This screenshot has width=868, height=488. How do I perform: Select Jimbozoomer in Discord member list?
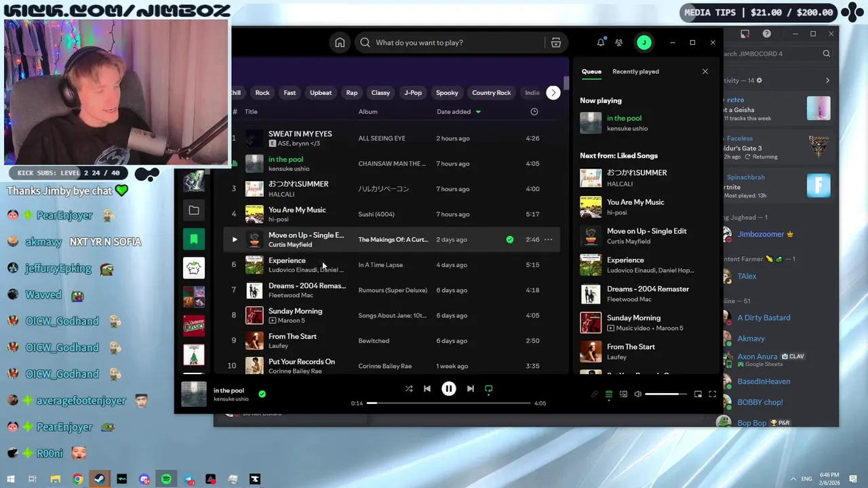pos(761,235)
